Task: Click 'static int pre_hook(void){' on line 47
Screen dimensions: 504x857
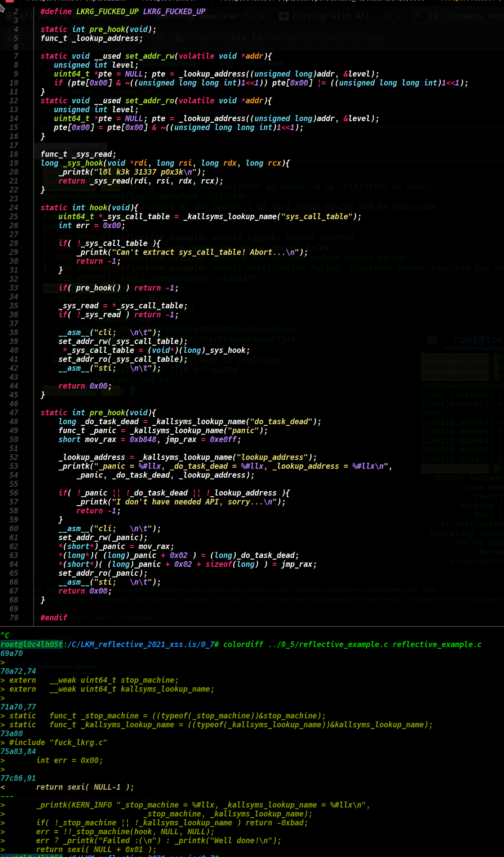Action: 98,412
